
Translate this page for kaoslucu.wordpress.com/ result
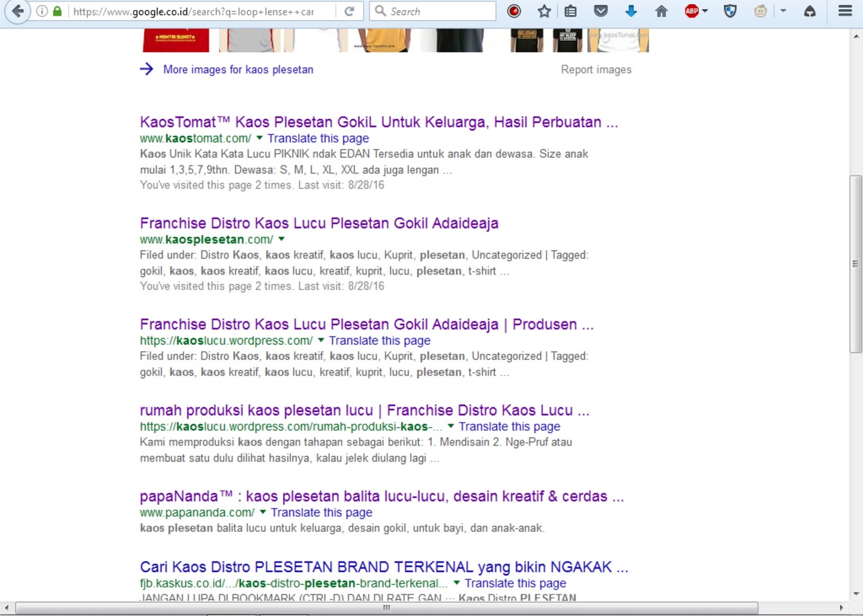pyautogui.click(x=380, y=341)
